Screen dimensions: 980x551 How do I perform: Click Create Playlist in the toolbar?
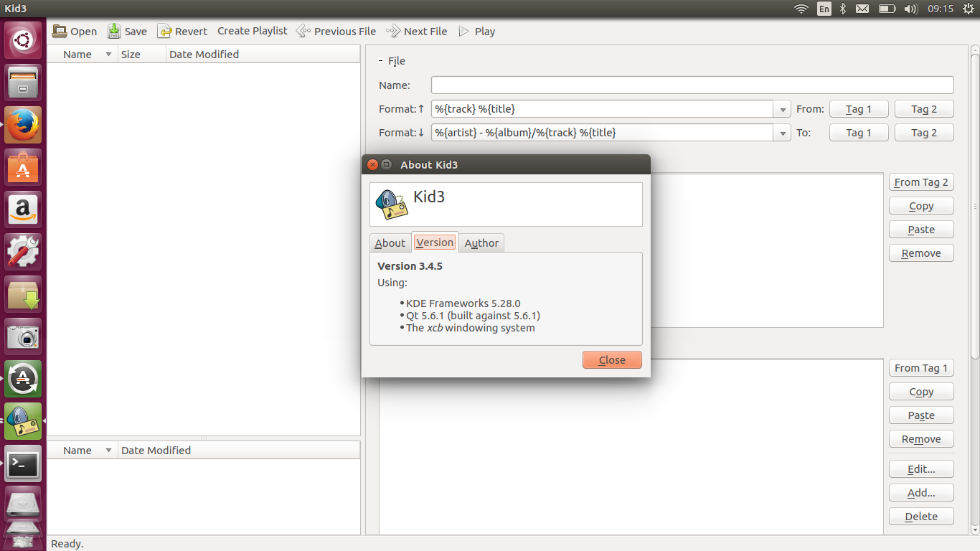point(253,31)
